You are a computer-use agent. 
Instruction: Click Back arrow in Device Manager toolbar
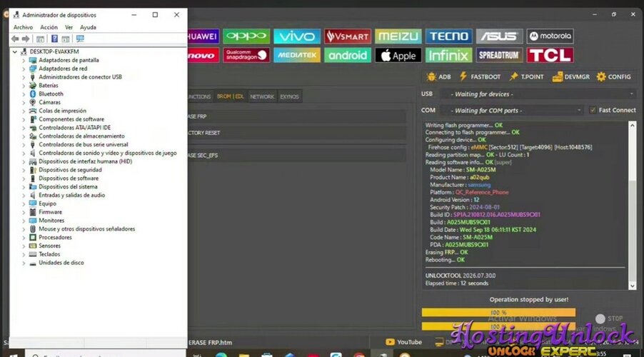[15, 39]
